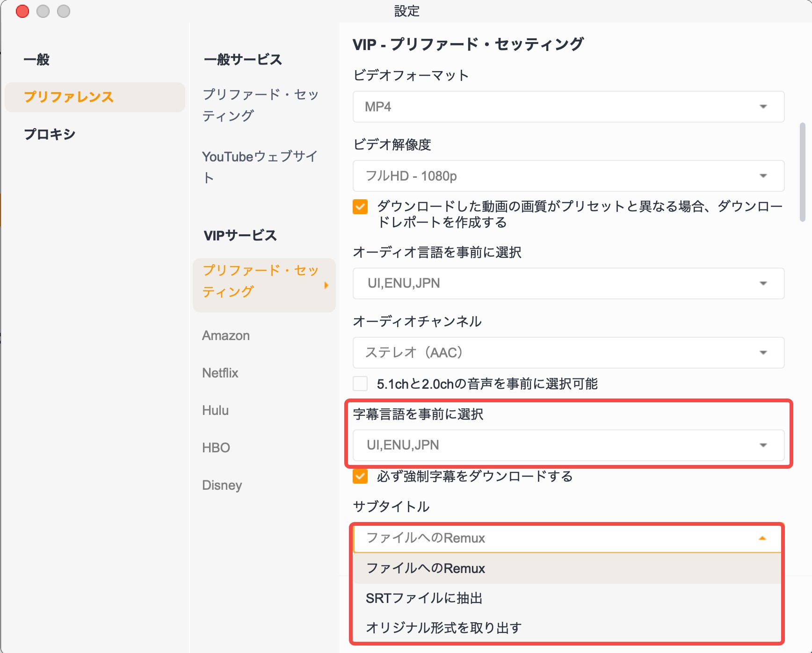Uncheck the ダウンロードレポートを作成する checkbox
Screen dimensions: 812x653
tap(360, 206)
